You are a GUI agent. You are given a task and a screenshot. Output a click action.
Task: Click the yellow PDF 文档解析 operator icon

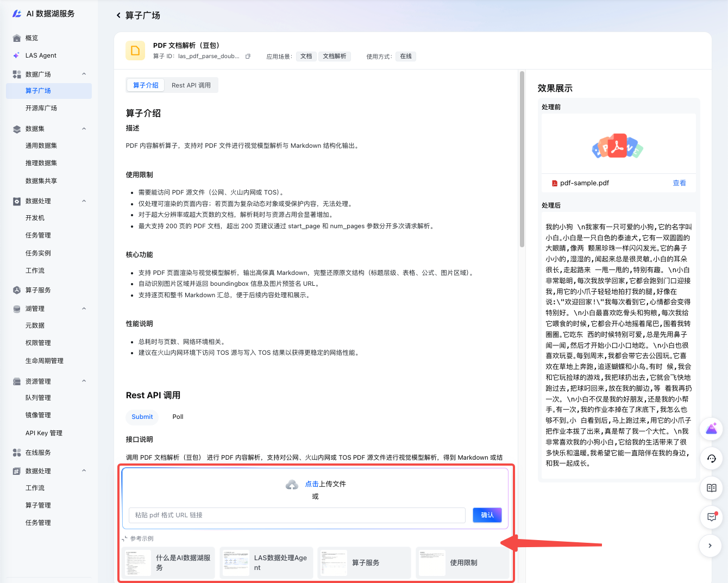click(135, 51)
